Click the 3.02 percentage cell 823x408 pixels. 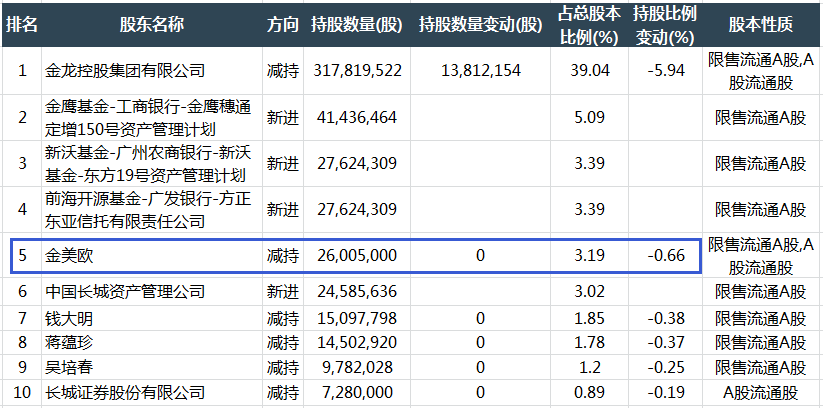click(x=589, y=291)
